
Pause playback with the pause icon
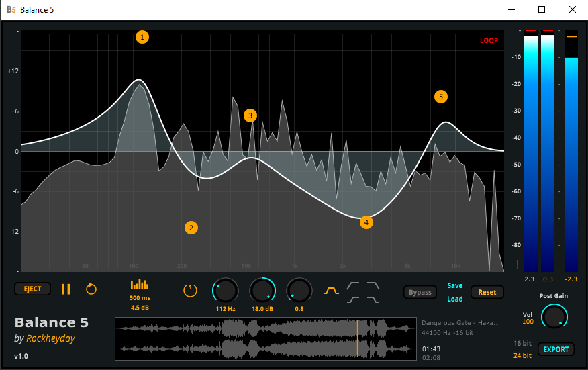[x=66, y=289]
